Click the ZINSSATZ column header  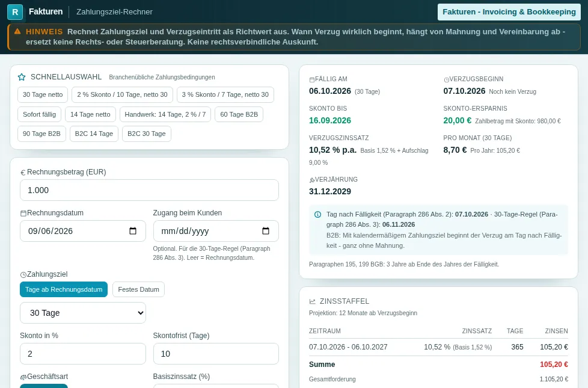[x=477, y=331]
